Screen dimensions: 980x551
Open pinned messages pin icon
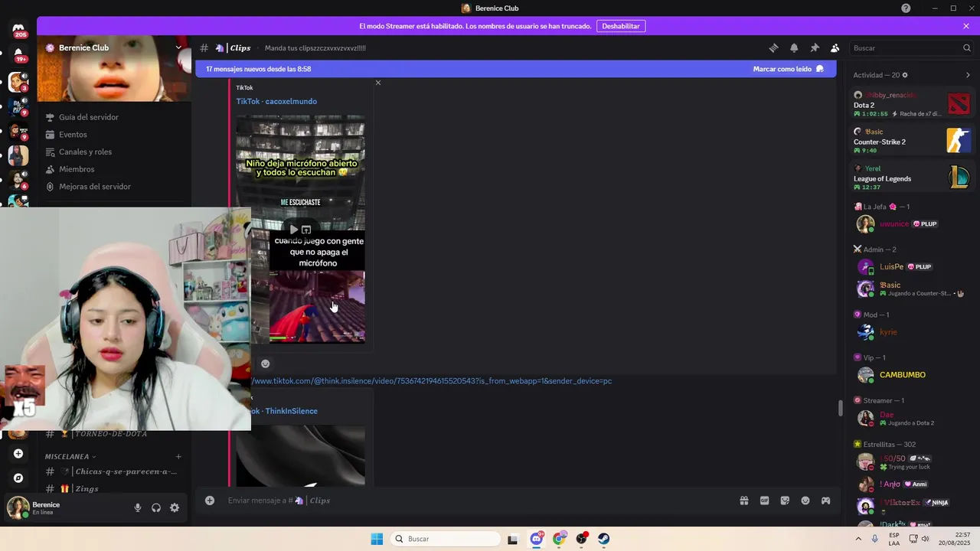[x=815, y=47]
